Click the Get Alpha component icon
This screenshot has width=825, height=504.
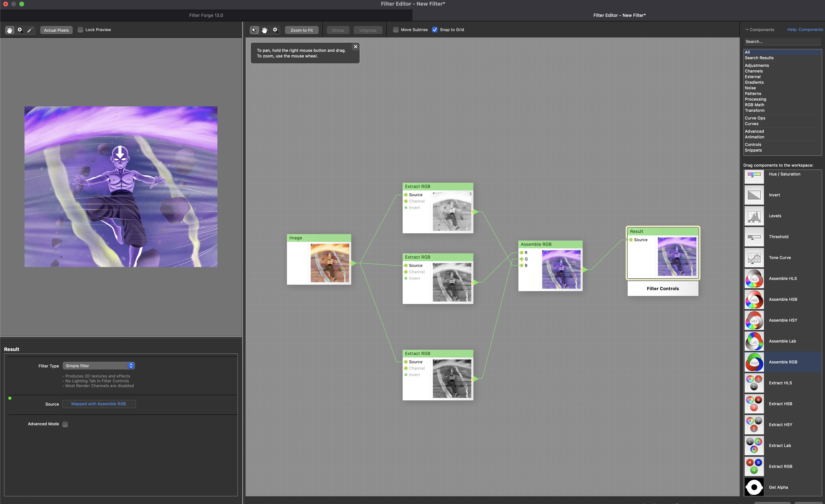point(754,487)
